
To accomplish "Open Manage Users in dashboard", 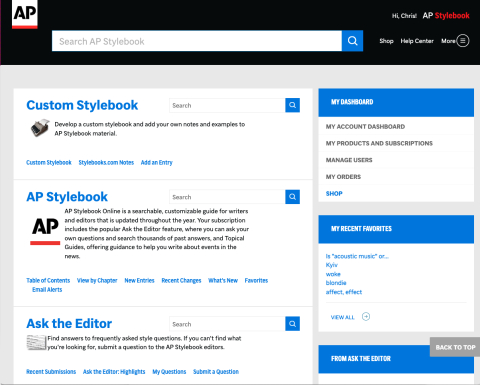I will [349, 160].
